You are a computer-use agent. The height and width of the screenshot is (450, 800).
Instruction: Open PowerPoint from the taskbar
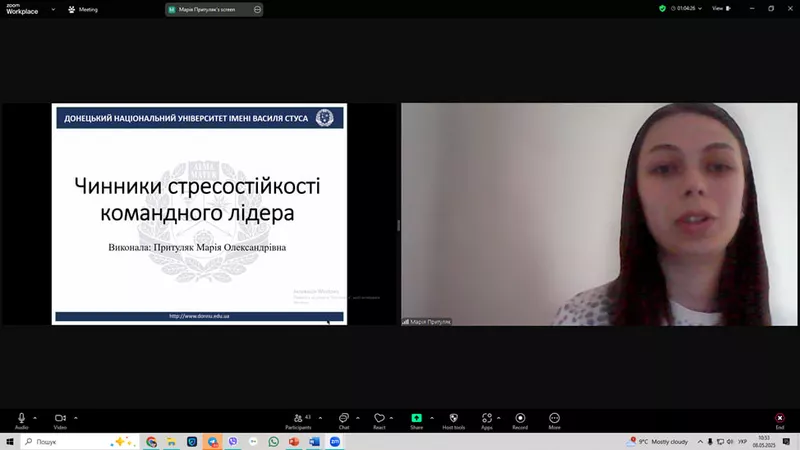(294, 442)
